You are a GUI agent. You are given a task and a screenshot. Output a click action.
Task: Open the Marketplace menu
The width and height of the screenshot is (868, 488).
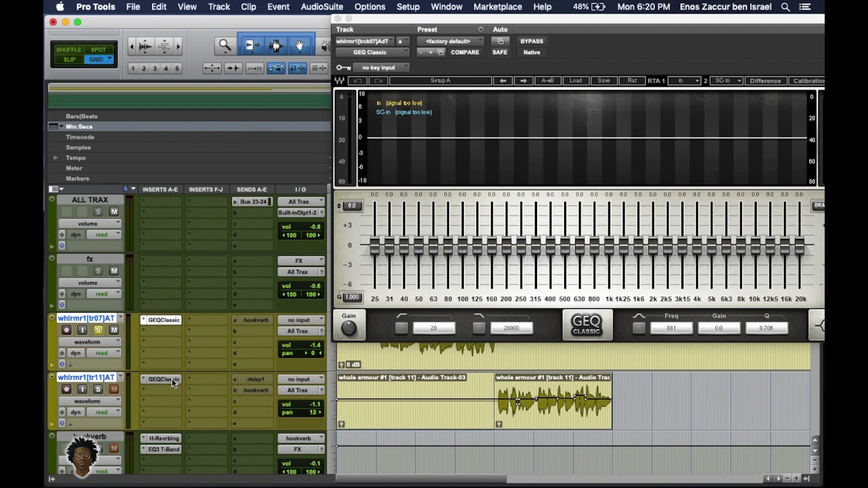(x=497, y=7)
